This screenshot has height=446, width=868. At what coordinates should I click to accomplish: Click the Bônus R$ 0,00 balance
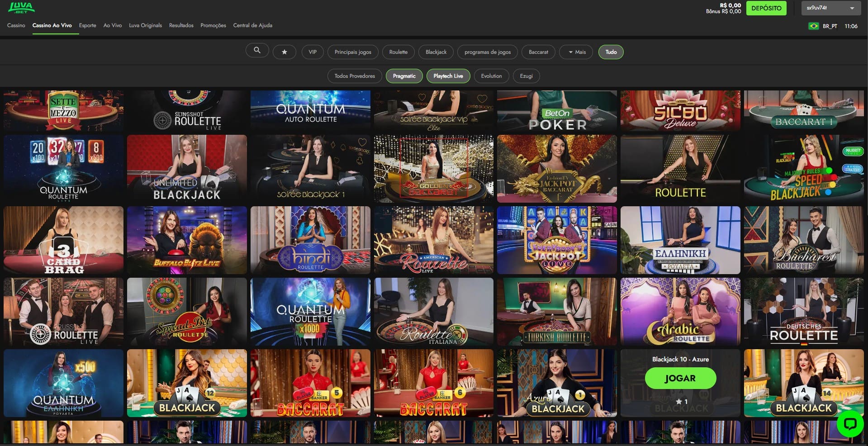click(x=723, y=12)
